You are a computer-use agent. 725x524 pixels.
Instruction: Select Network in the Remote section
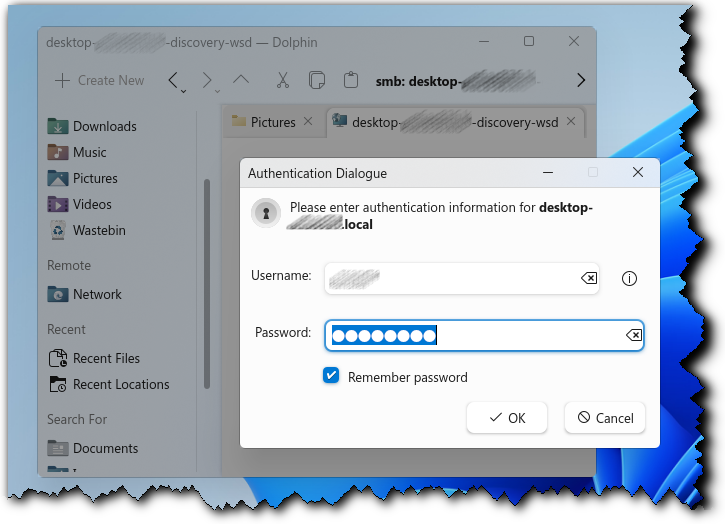coord(96,294)
